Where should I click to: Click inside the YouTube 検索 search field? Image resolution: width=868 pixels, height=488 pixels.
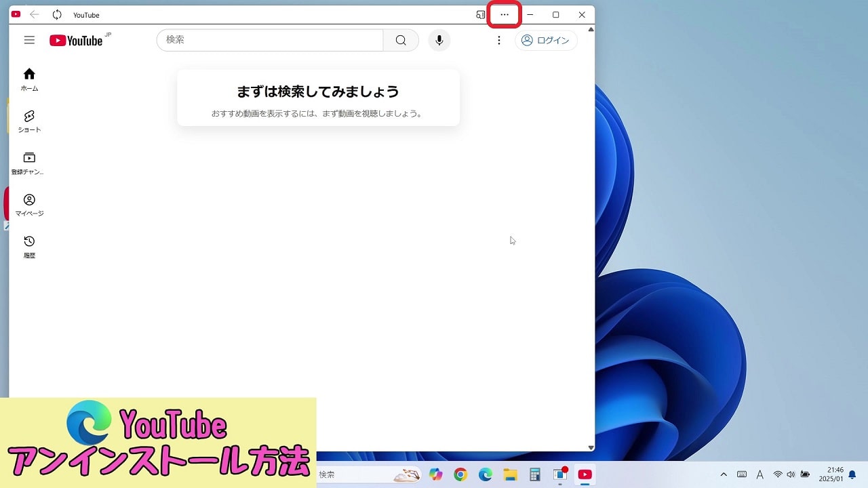[x=270, y=40]
